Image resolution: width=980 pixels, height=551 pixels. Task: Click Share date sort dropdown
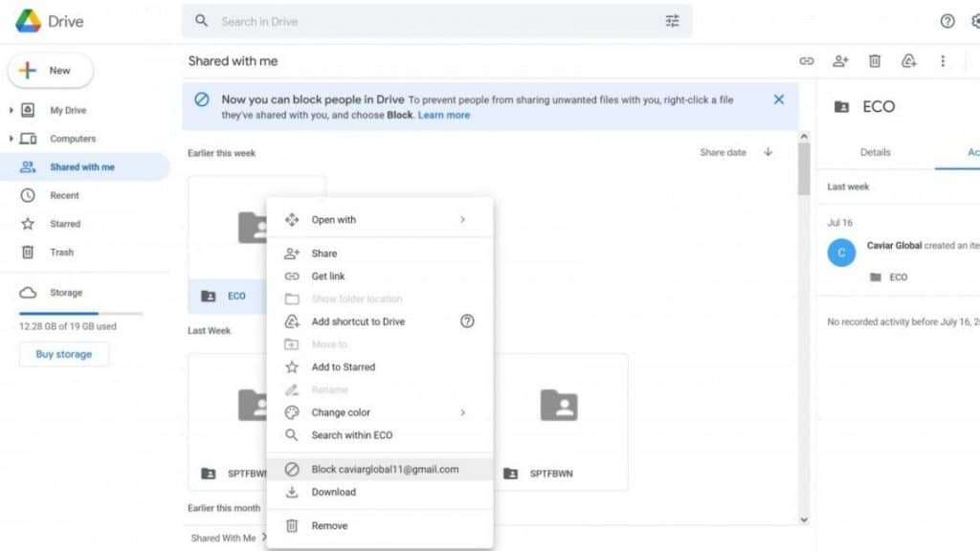point(723,152)
